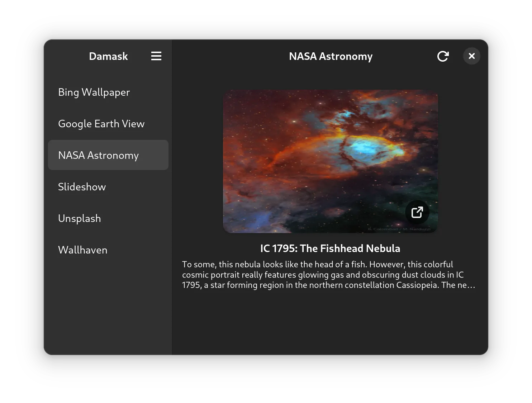Click the Damask title in sidebar header
Screen dimensions: 532x403
[108, 56]
